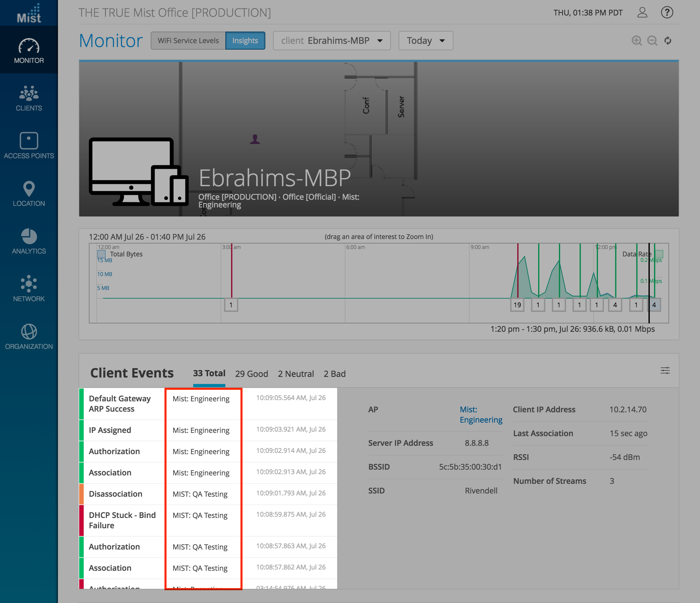Refresh the monitor view

click(x=667, y=41)
